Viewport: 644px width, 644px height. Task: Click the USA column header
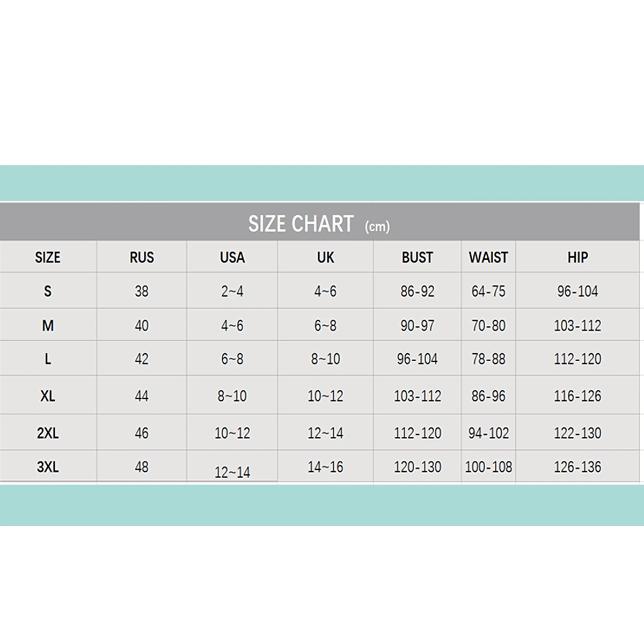point(232,258)
